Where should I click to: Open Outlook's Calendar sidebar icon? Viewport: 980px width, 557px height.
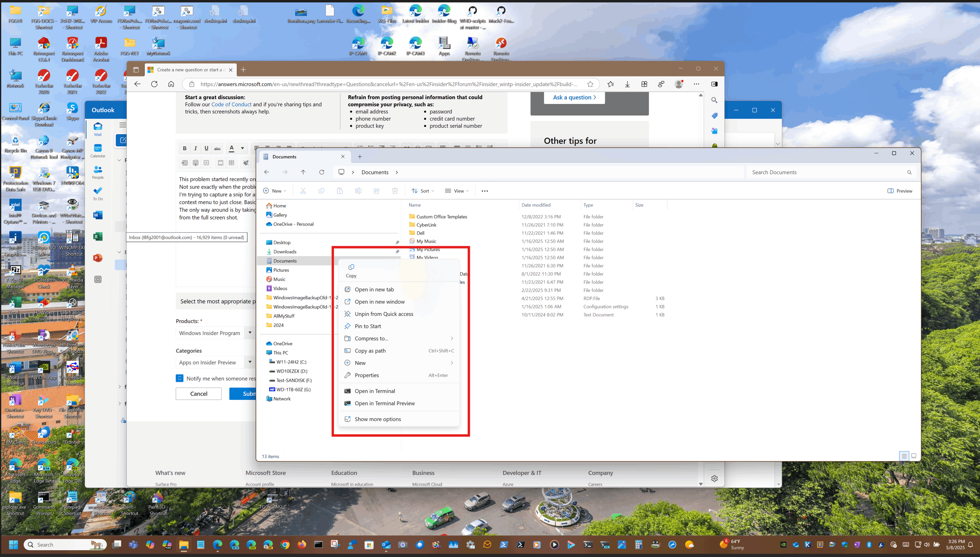[x=98, y=151]
